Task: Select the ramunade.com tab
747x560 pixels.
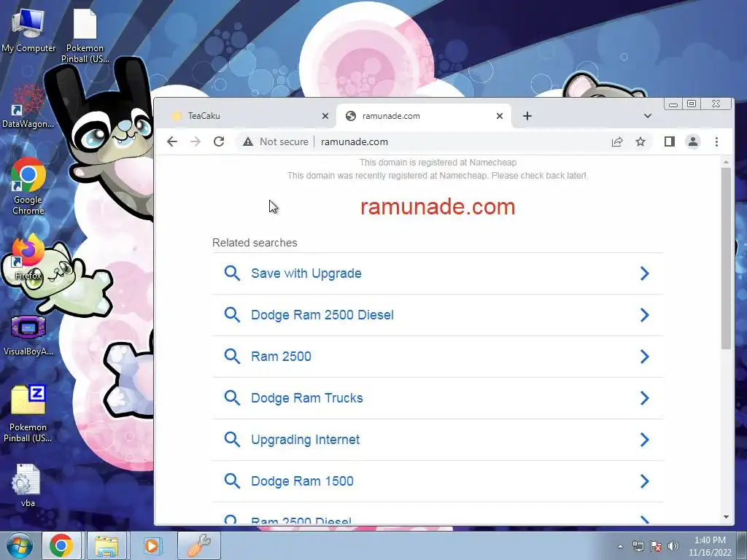Action: 424,116
